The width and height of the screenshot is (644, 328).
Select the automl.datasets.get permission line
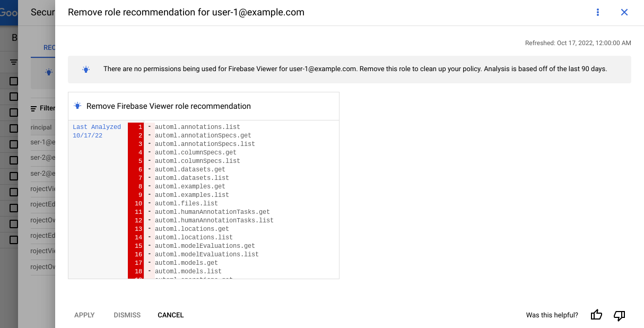pos(190,169)
